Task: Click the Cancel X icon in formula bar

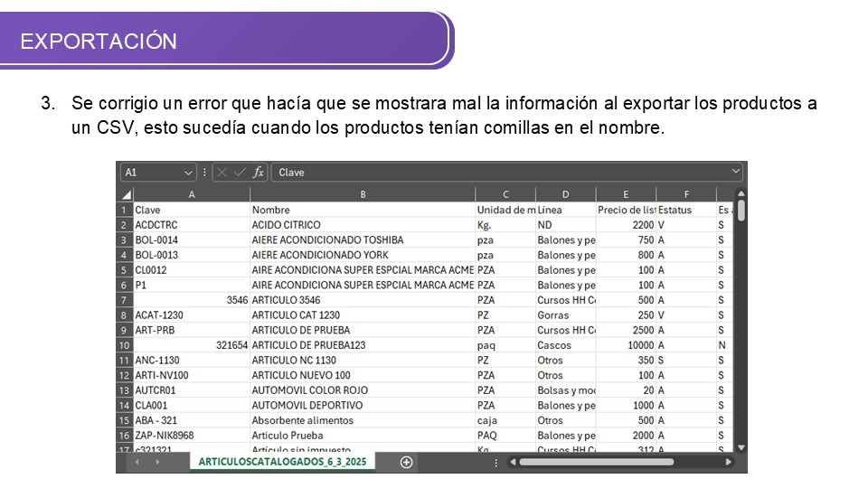Action: tap(222, 173)
